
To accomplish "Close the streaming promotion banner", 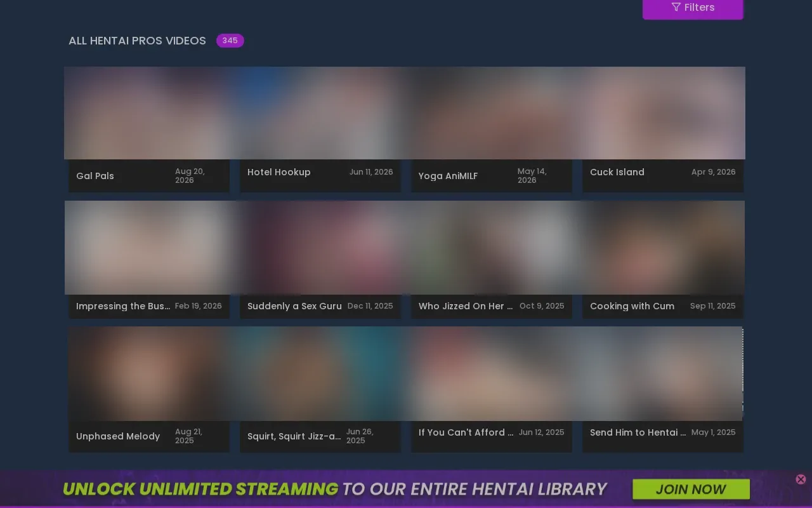I will point(801,479).
